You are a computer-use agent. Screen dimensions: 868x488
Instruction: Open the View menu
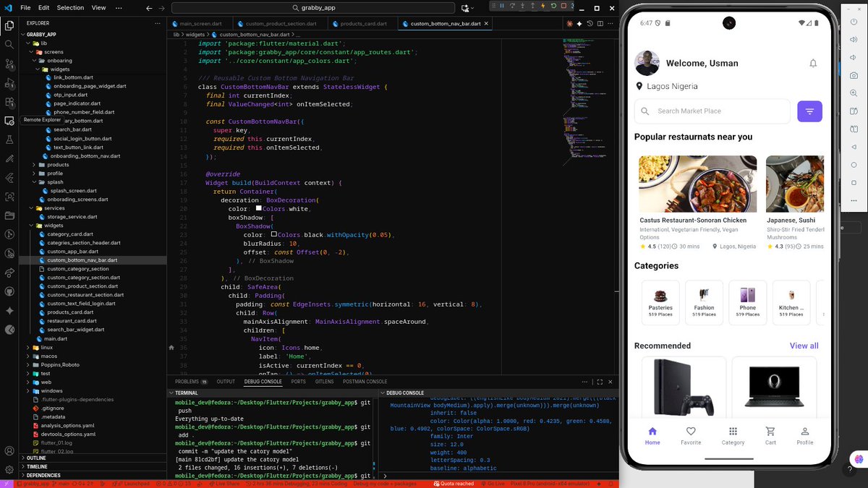coord(98,7)
